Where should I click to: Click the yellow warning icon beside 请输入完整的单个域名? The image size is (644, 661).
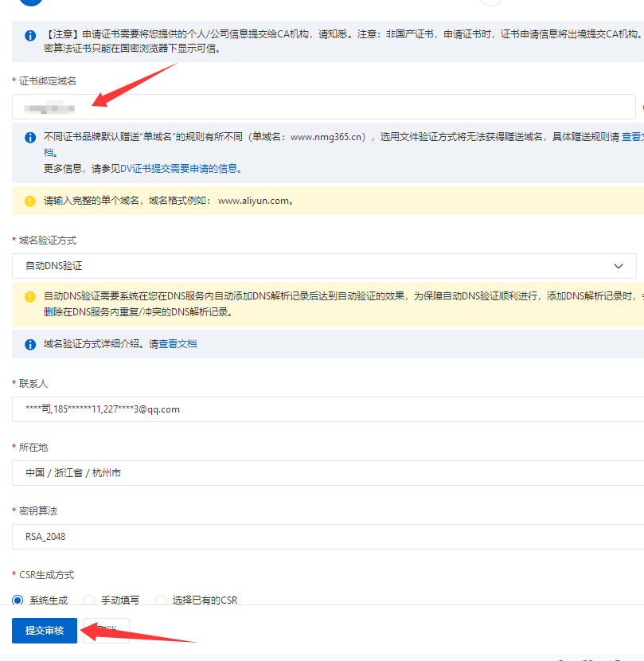coord(30,201)
